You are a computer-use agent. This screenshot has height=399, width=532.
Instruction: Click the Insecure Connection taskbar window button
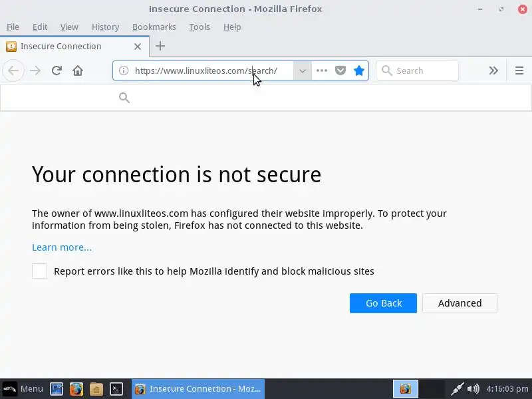(198, 389)
